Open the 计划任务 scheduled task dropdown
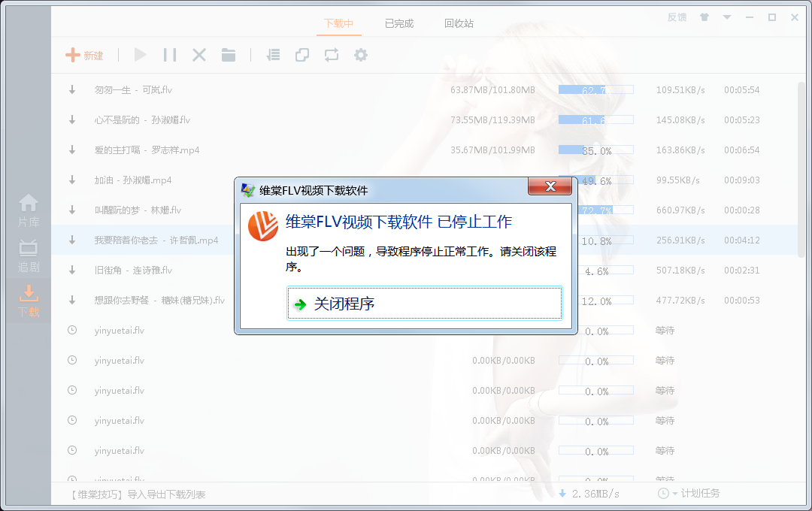 689,494
